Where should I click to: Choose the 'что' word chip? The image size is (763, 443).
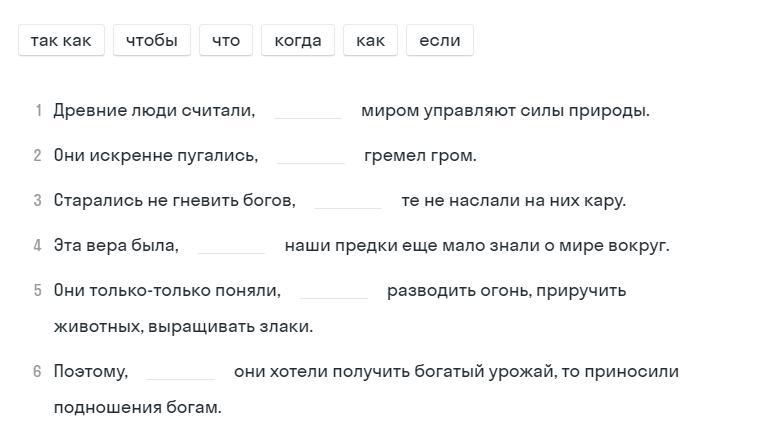coord(226,40)
